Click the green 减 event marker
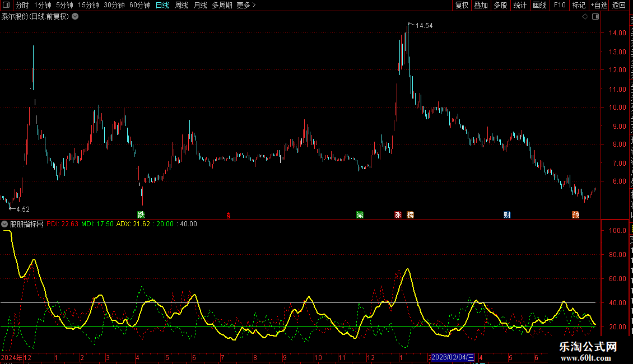 click(360, 214)
